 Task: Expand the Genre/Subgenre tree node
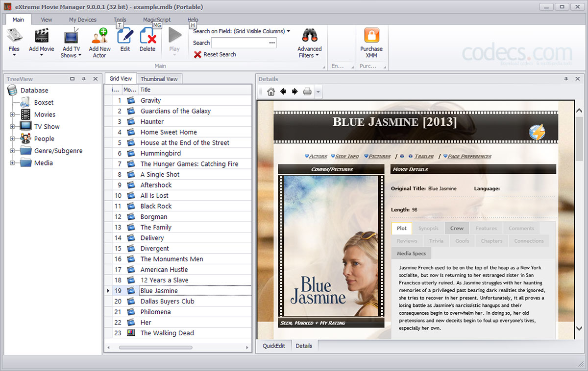pos(12,151)
